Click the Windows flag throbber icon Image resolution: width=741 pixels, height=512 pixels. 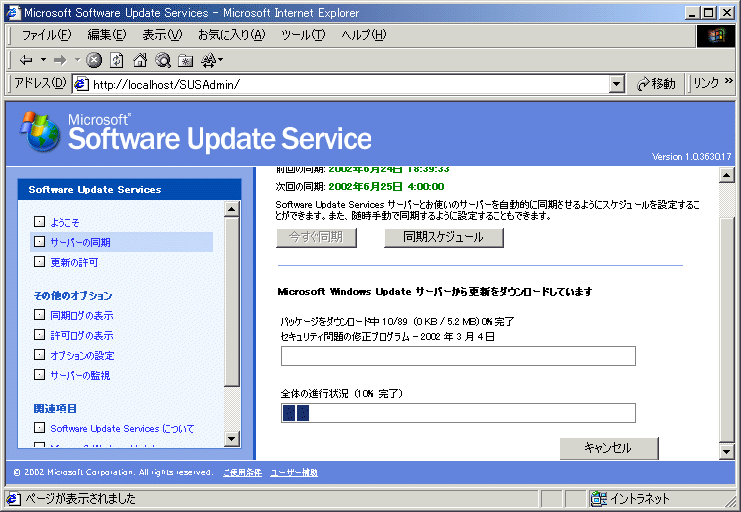point(715,35)
